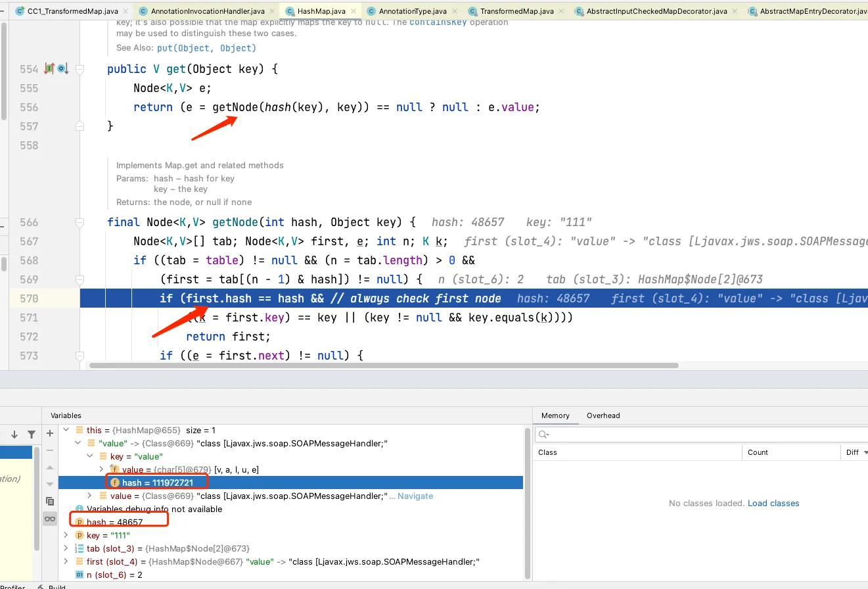Click the next frame down arrow icon
Screen dimensions: 868x589
tap(14, 434)
